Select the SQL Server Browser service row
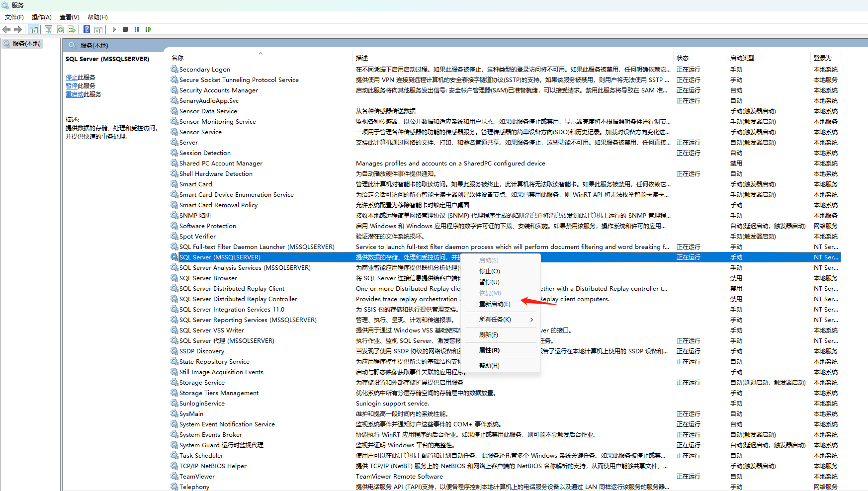Viewport: 868px width, 491px height. 208,278
